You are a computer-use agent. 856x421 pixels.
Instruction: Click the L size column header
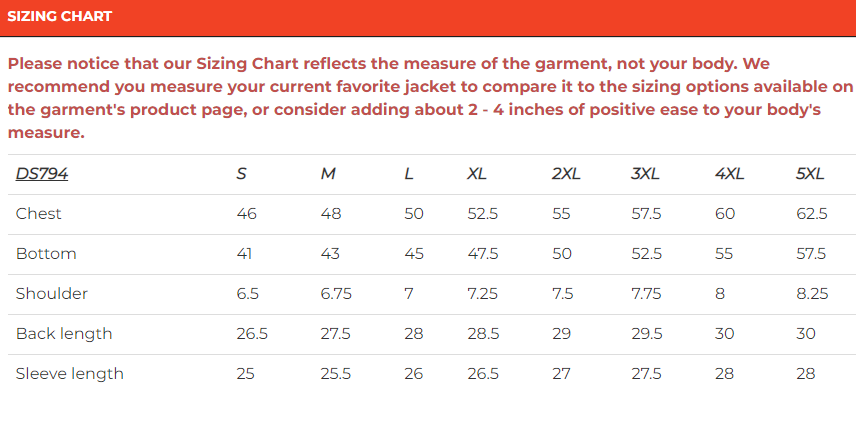point(409,174)
